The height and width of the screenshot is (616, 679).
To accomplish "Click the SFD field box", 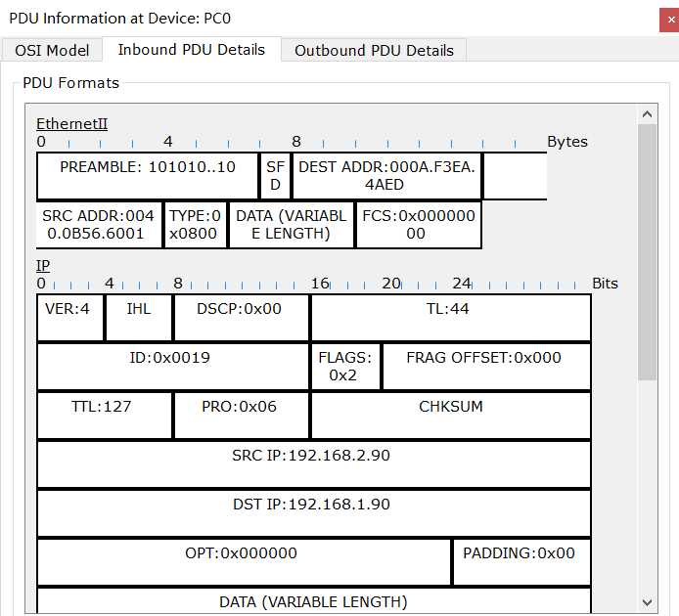I will [275, 176].
